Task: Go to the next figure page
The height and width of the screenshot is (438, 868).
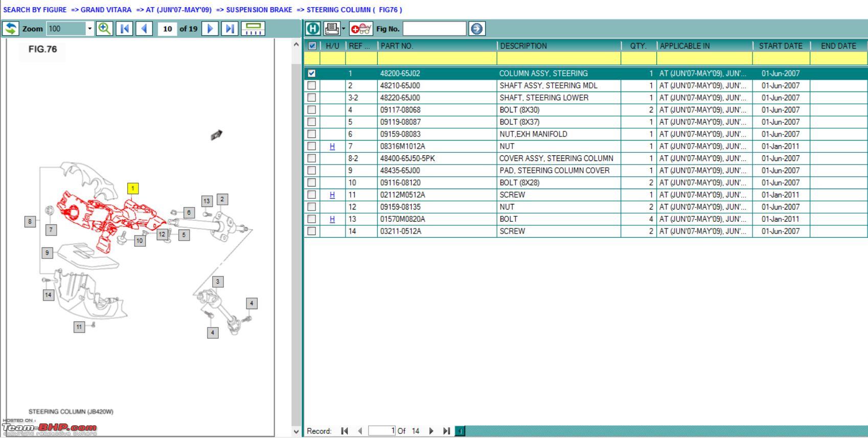Action: pyautogui.click(x=210, y=29)
